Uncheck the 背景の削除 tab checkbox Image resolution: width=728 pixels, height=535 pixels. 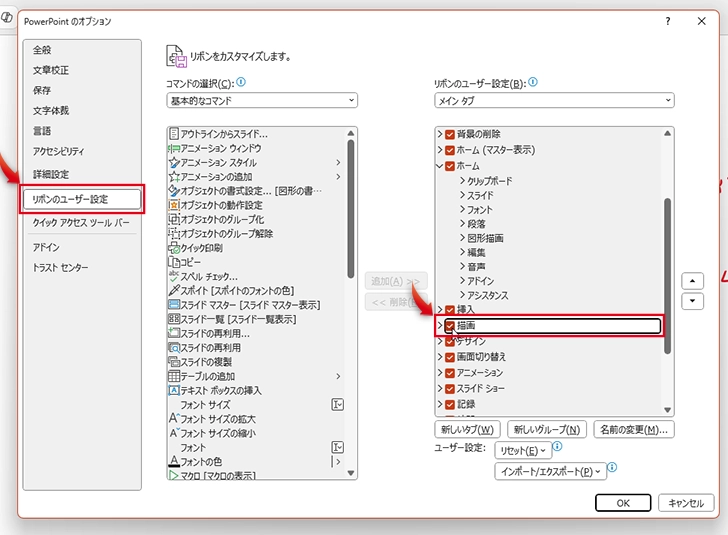pos(449,135)
